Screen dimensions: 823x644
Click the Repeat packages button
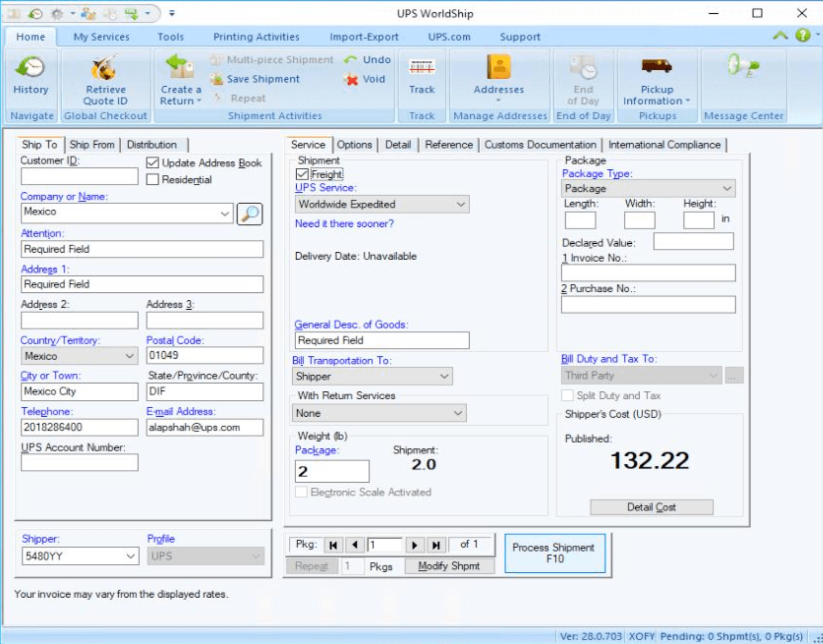point(311,566)
